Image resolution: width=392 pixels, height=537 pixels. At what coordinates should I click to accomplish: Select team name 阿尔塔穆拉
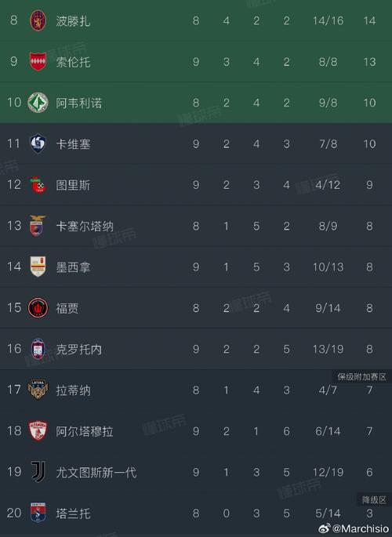point(85,431)
